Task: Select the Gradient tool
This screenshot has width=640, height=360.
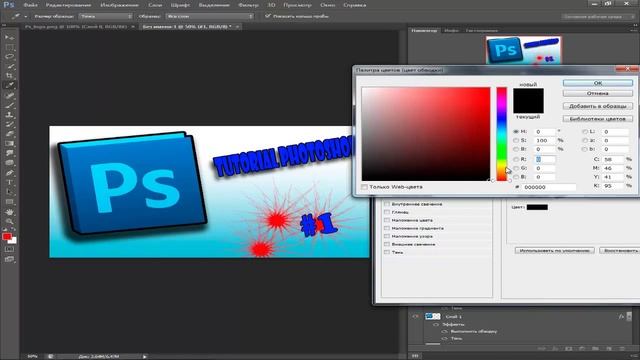Action: (x=9, y=144)
